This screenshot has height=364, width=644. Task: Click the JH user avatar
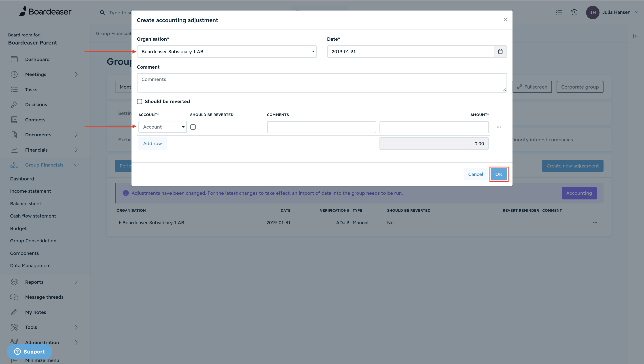(593, 13)
